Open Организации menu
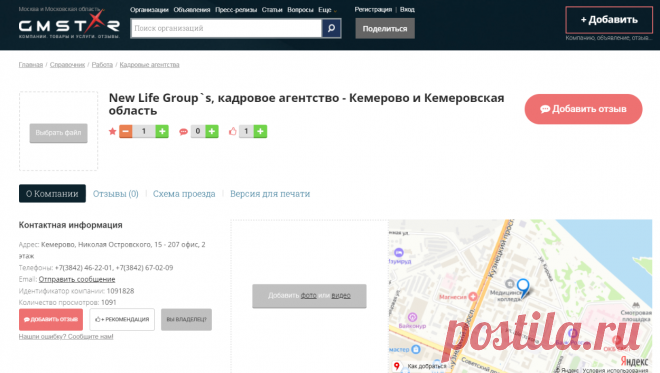 [149, 10]
